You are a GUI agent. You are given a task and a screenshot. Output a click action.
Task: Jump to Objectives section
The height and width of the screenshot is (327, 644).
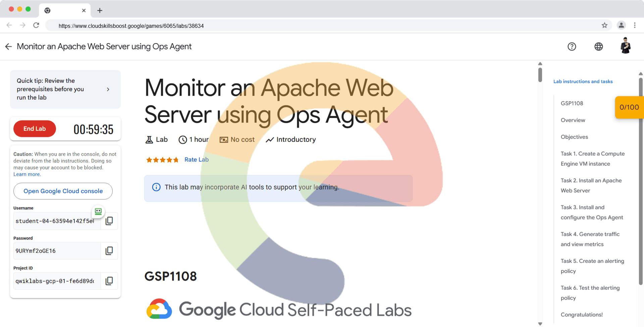point(574,137)
